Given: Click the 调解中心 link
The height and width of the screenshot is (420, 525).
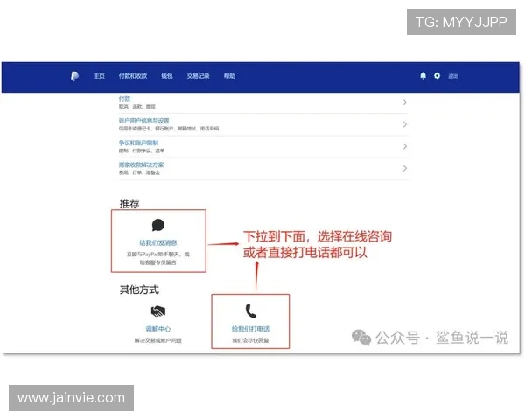Looking at the screenshot, I should [158, 329].
